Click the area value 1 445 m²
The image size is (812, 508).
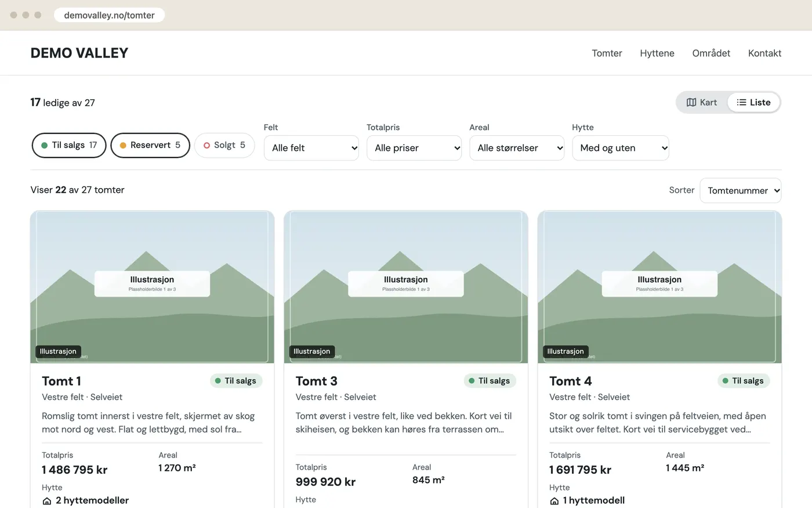(x=685, y=468)
